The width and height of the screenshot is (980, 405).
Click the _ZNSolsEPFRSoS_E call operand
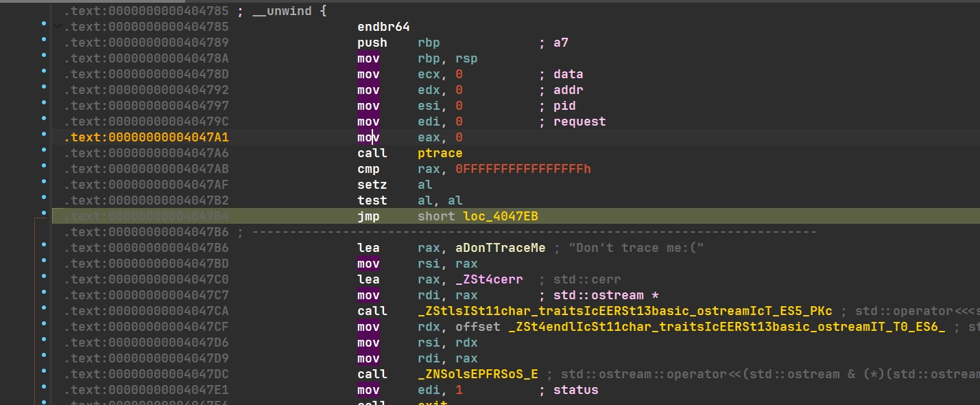click(x=477, y=374)
